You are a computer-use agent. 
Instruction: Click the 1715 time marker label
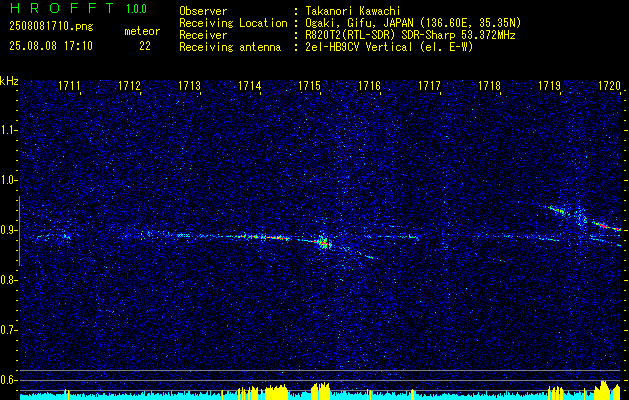[309, 86]
